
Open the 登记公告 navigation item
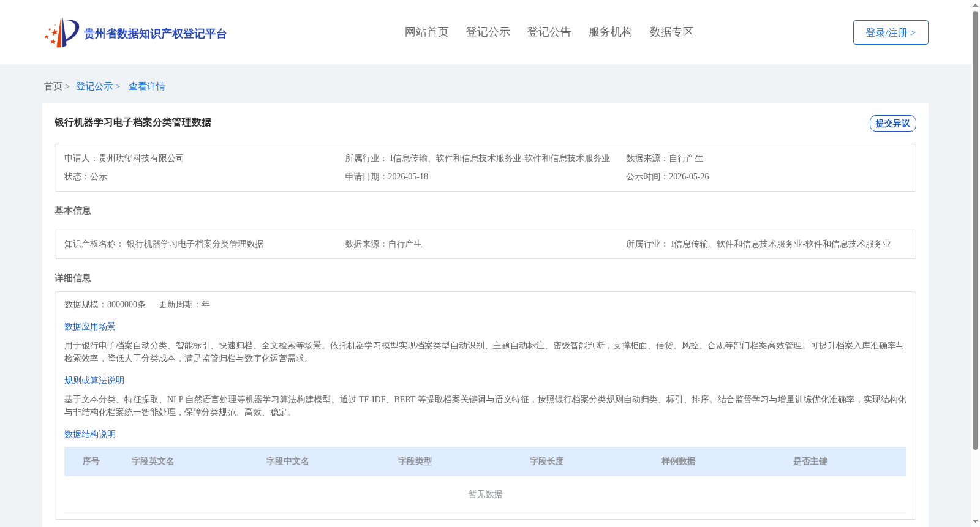point(549,32)
